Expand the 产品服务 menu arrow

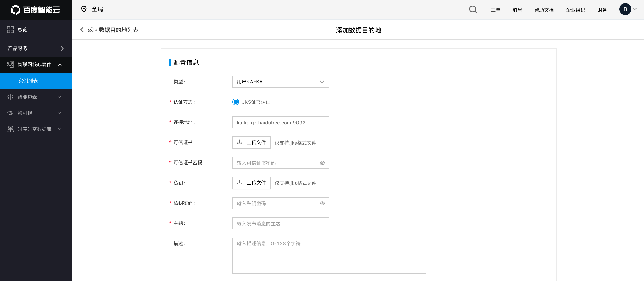pos(62,48)
